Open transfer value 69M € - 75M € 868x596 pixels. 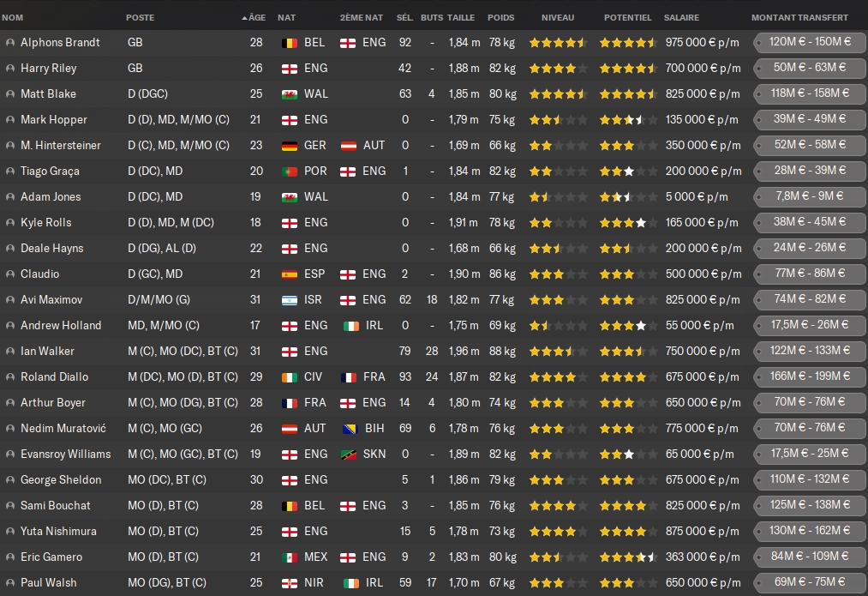point(810,582)
